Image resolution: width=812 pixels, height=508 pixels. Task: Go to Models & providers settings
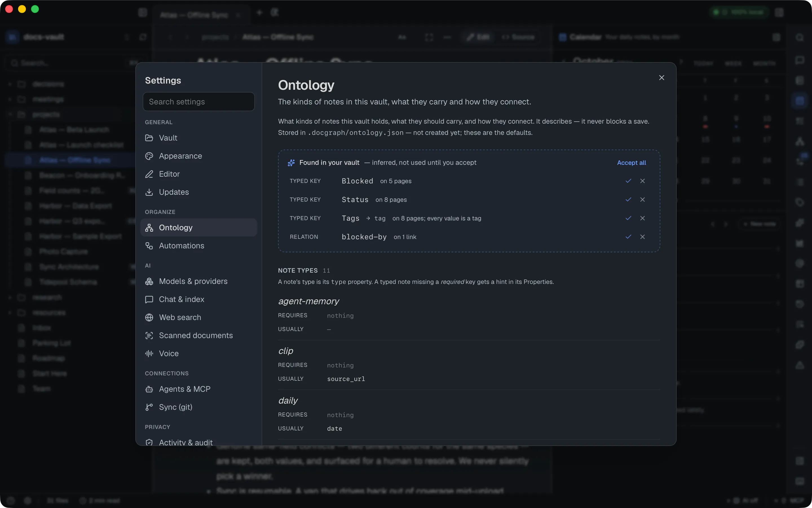pos(199,282)
